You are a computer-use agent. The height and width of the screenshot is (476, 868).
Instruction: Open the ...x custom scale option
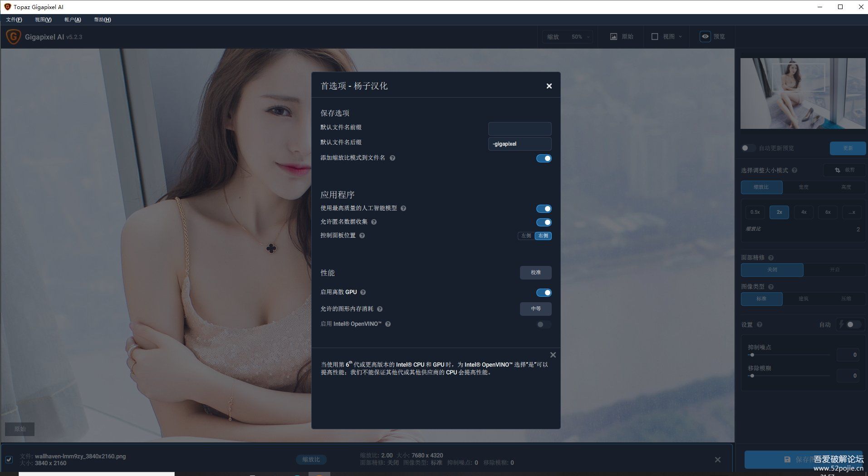(x=852, y=212)
